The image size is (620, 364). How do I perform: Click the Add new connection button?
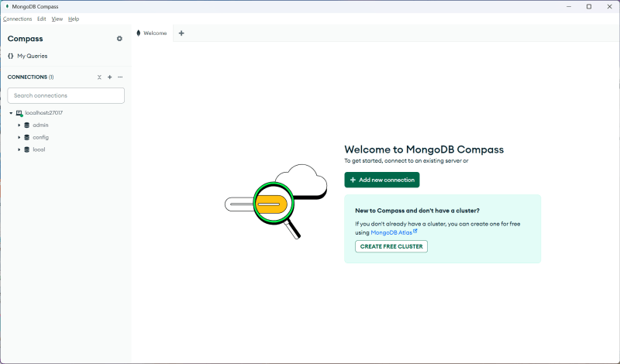point(382,180)
